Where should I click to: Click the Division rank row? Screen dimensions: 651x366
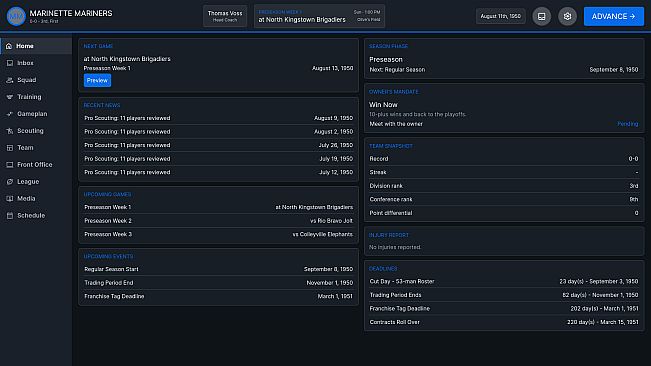point(504,186)
